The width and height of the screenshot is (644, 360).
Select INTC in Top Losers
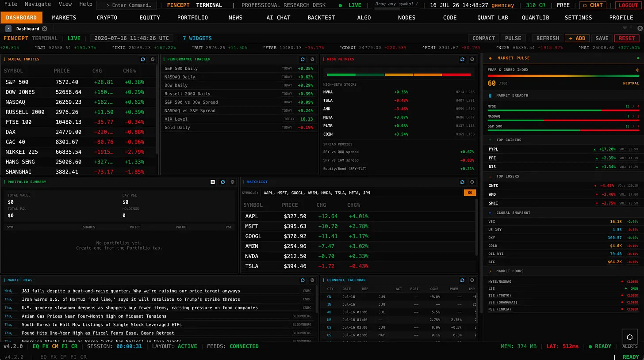[x=563, y=186]
